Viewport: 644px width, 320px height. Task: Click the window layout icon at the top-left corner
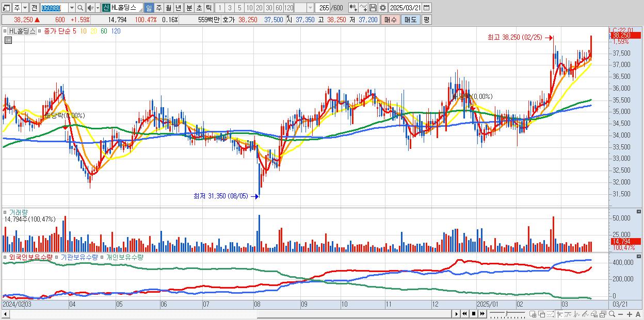(7, 8)
